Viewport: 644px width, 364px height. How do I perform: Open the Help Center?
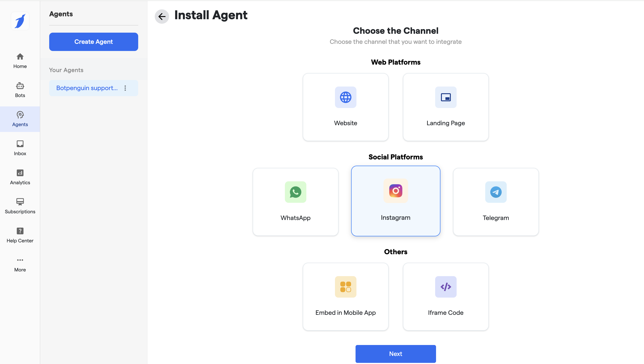(x=20, y=235)
